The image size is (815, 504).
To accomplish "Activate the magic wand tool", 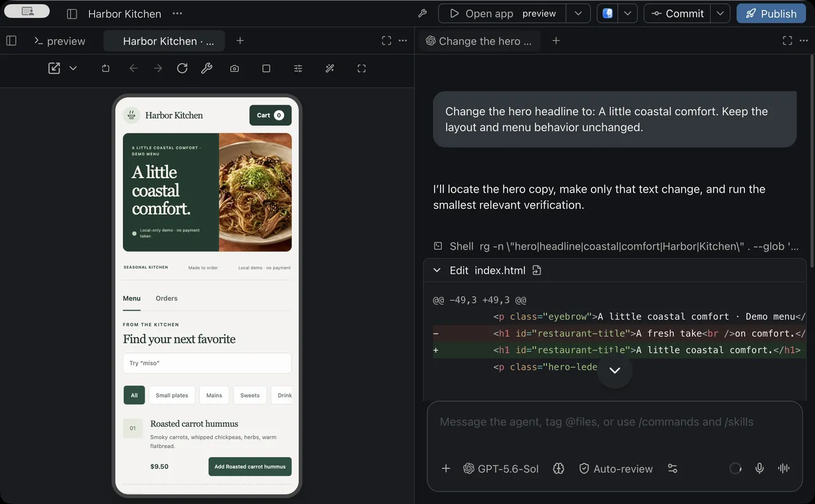I will click(330, 68).
